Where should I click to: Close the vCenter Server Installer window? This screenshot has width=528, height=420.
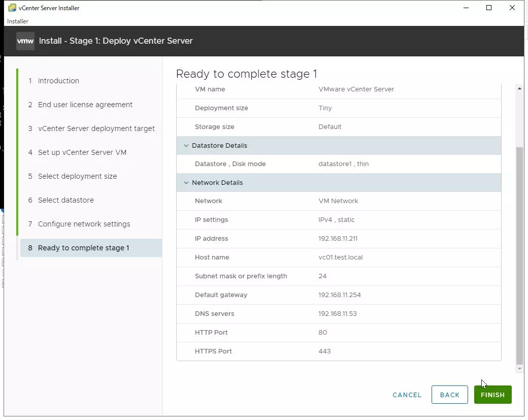[512, 8]
